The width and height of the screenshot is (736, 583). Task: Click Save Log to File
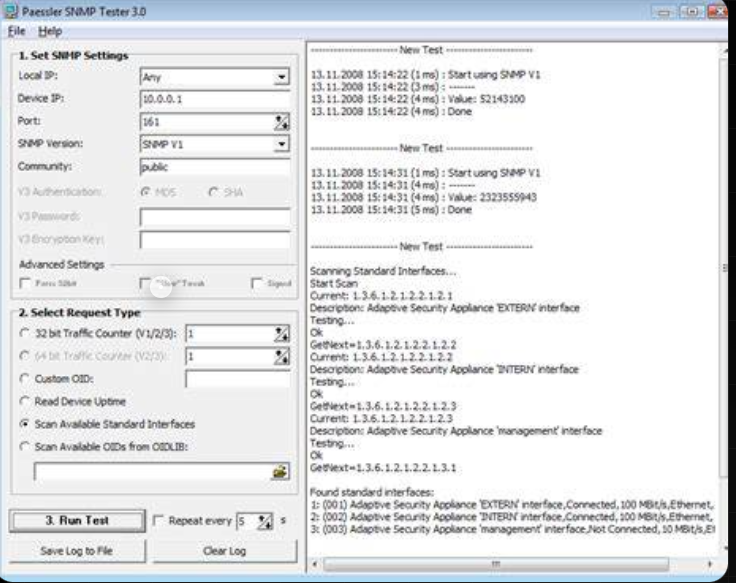pos(77,551)
